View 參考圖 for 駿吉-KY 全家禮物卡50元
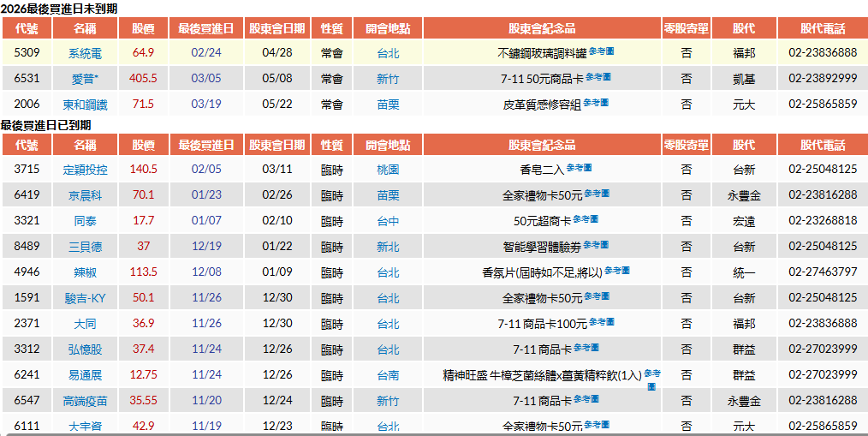Viewport: 868px width, 436px height. (597, 296)
